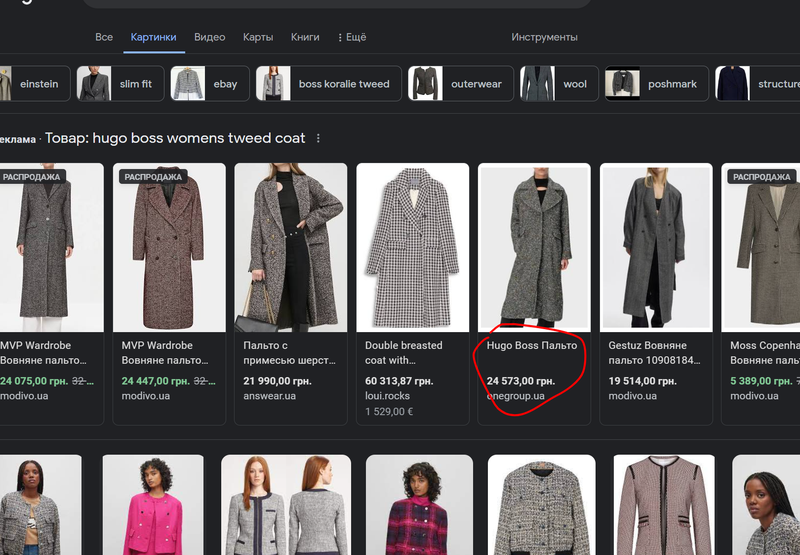The height and width of the screenshot is (555, 800).
Task: Expand the Ещё more options menu
Action: 351,37
